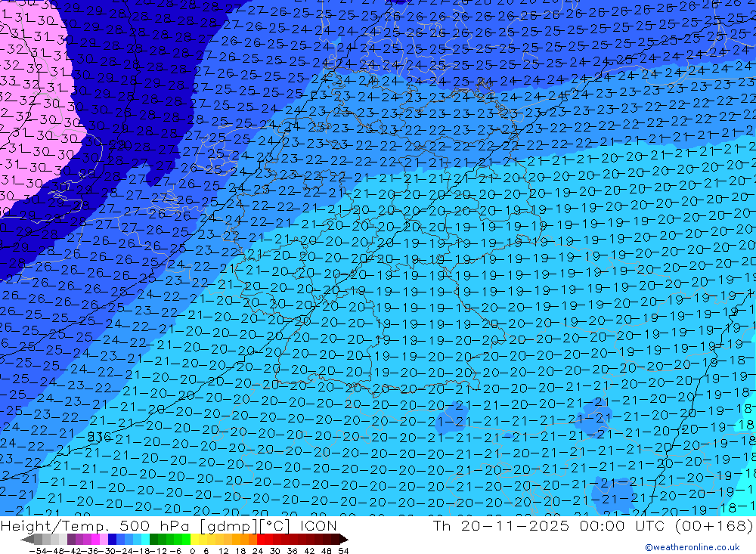This screenshot has width=756, height=554.
Task: Click the 'ICON' model name in the title
Action: click(x=318, y=525)
